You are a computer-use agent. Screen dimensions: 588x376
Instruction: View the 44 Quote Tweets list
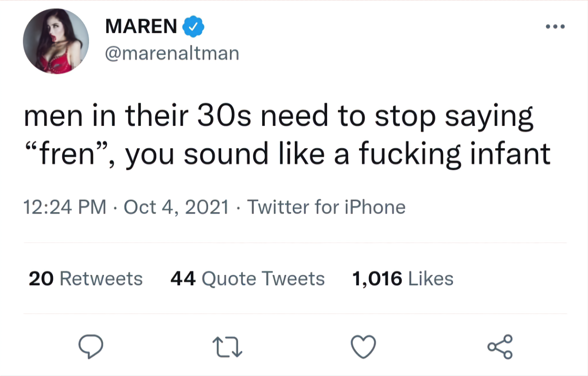tap(248, 279)
